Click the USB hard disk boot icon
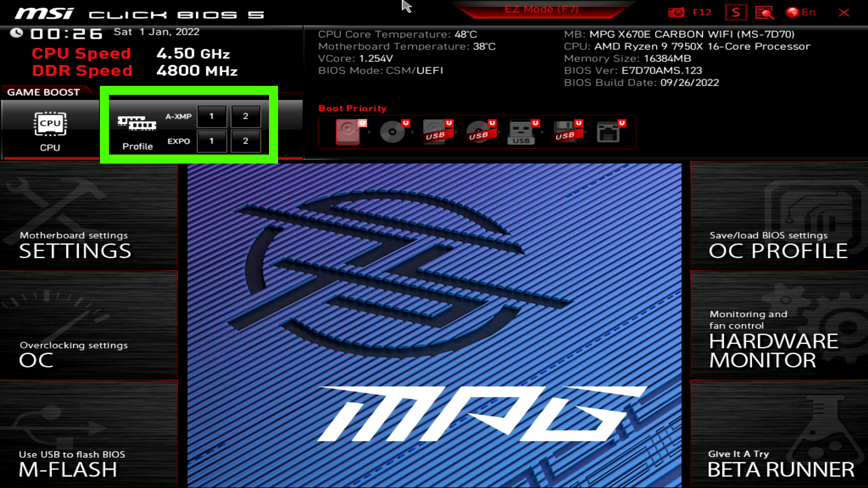 (x=435, y=131)
